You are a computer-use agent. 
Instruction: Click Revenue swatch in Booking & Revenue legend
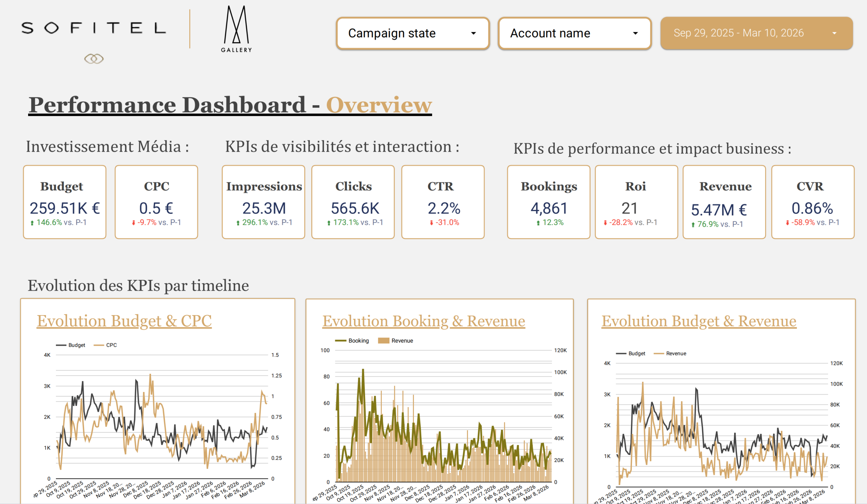(x=384, y=341)
